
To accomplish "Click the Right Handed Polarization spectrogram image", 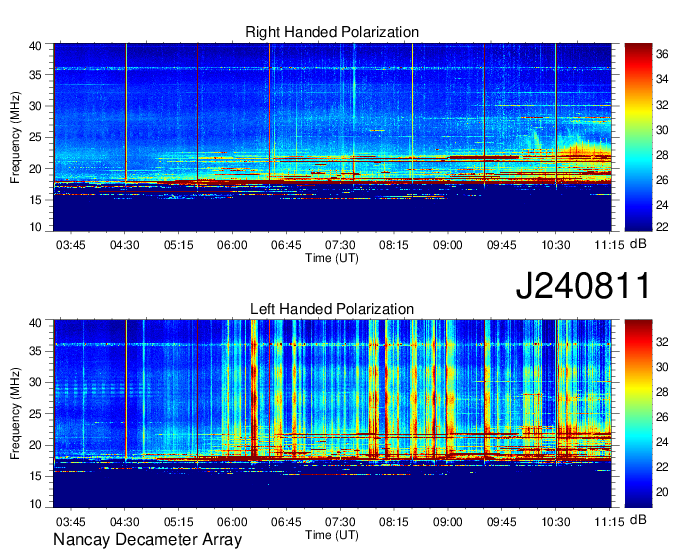I will point(332,137).
